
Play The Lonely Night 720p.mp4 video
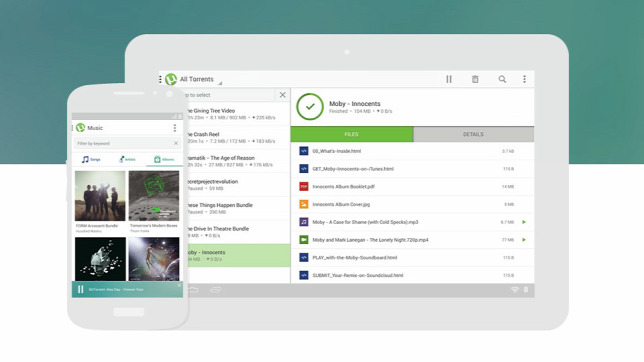524,240
